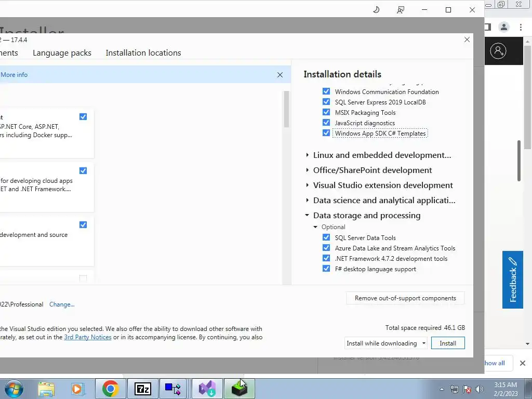Dismiss the More info banner
532x399 pixels.
pyautogui.click(x=280, y=75)
